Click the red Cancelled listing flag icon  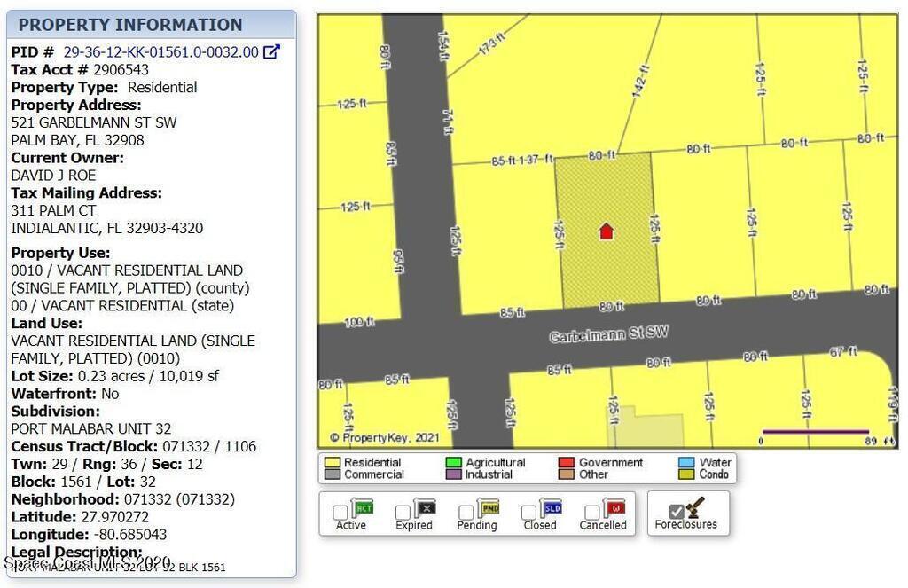point(614,508)
